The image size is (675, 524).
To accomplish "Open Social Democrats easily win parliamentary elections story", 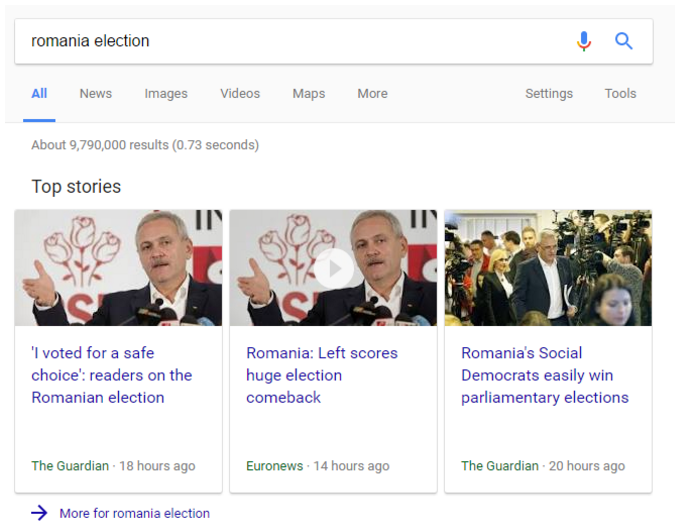I will coord(545,375).
